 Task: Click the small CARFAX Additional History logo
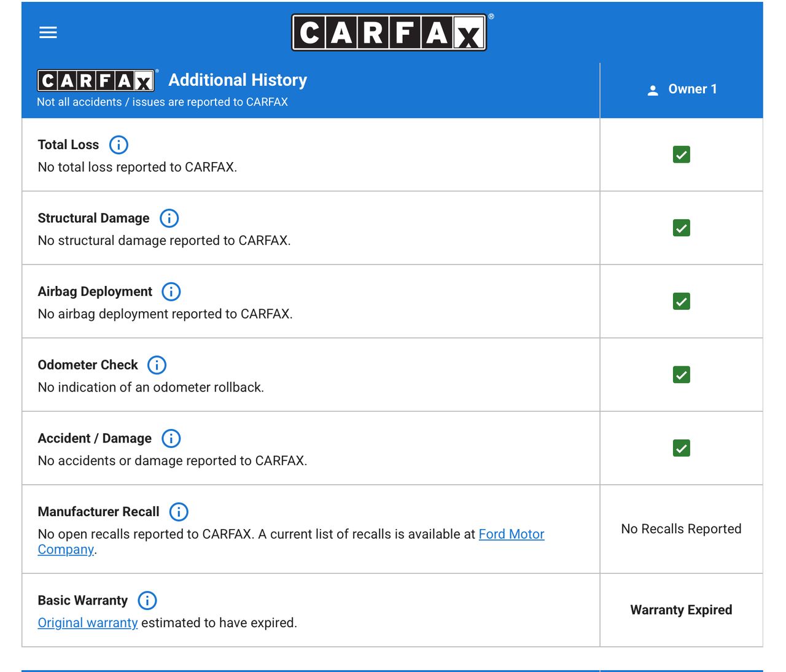point(96,80)
